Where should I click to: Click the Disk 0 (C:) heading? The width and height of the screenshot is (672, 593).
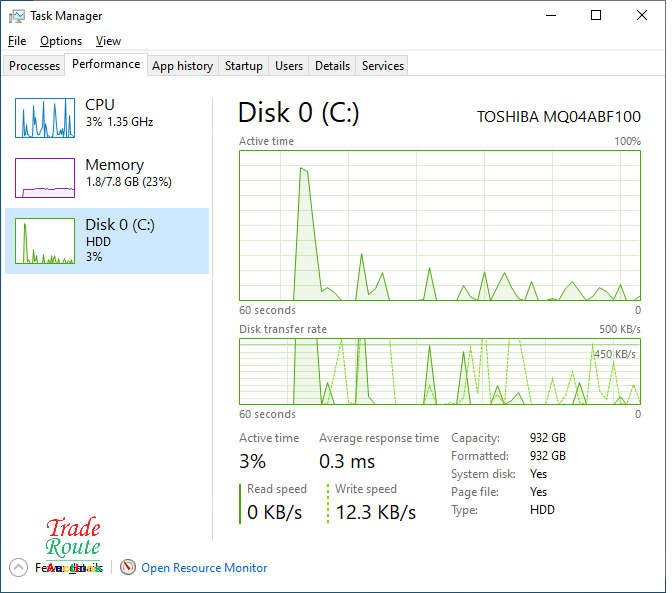[x=298, y=113]
